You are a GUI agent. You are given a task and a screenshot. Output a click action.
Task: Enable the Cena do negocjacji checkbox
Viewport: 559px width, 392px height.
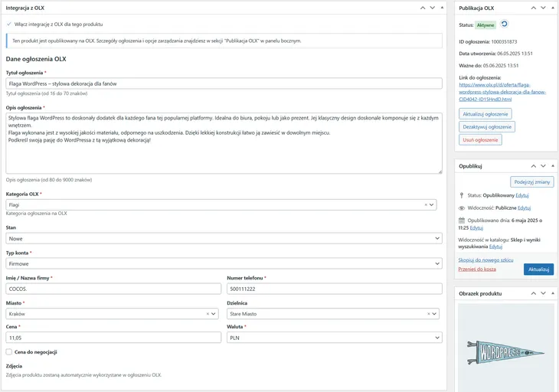[x=9, y=352]
